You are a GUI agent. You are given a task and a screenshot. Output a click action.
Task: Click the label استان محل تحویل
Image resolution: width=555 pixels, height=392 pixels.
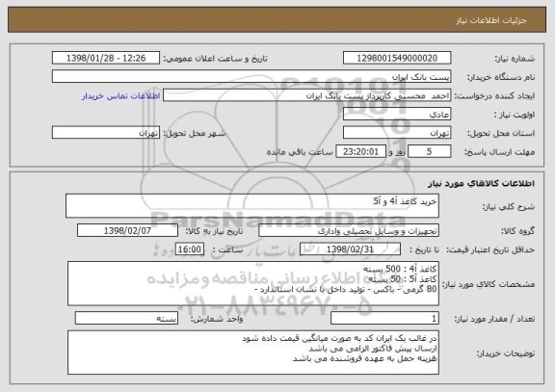click(x=501, y=133)
